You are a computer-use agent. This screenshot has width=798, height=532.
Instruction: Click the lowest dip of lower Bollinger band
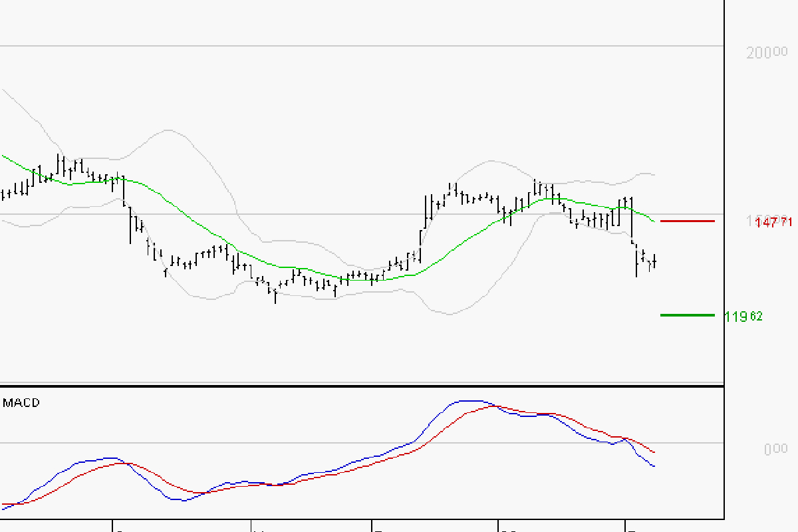[x=450, y=314]
